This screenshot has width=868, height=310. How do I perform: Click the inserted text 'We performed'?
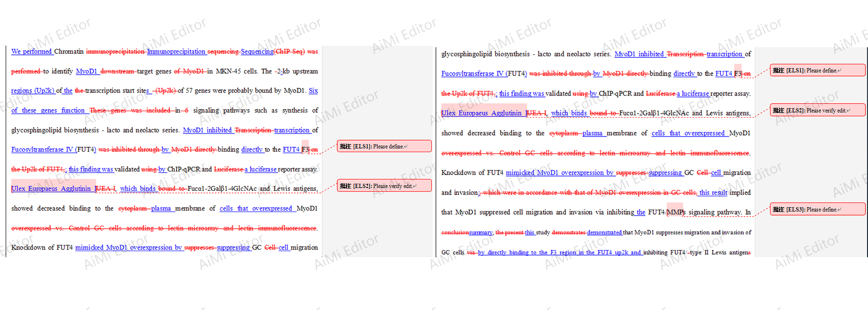click(31, 51)
